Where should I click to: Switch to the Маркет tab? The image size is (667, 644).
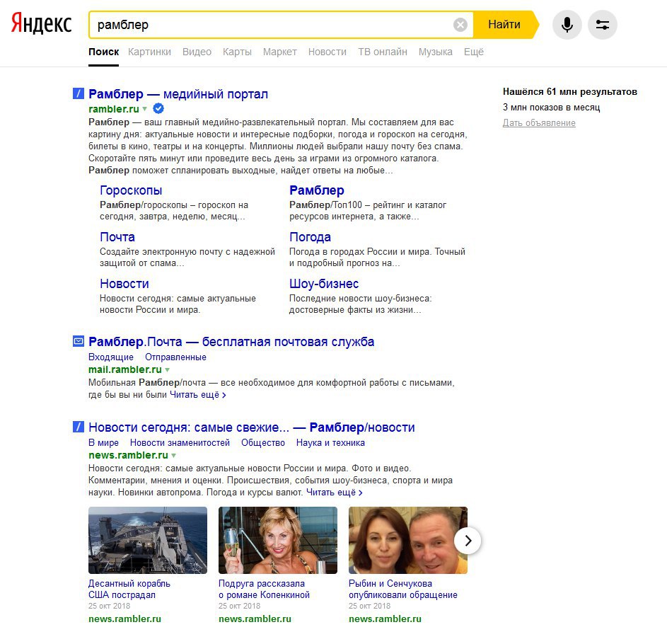click(279, 52)
